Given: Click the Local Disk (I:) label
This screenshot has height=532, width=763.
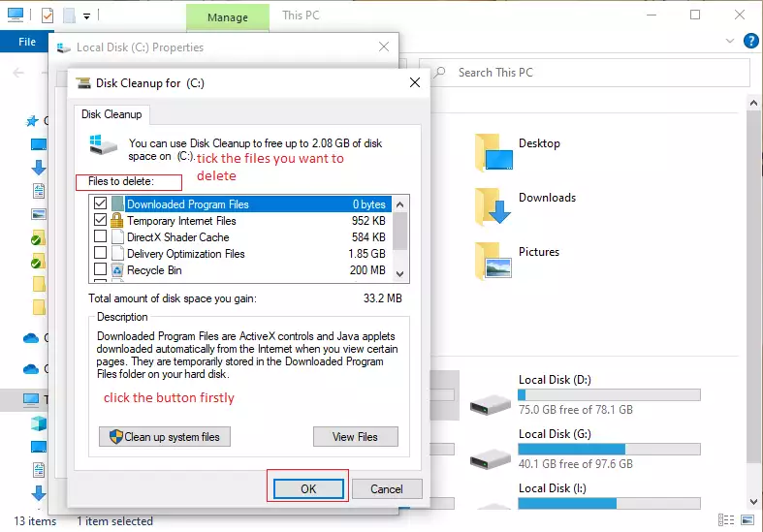Looking at the screenshot, I should 553,488.
